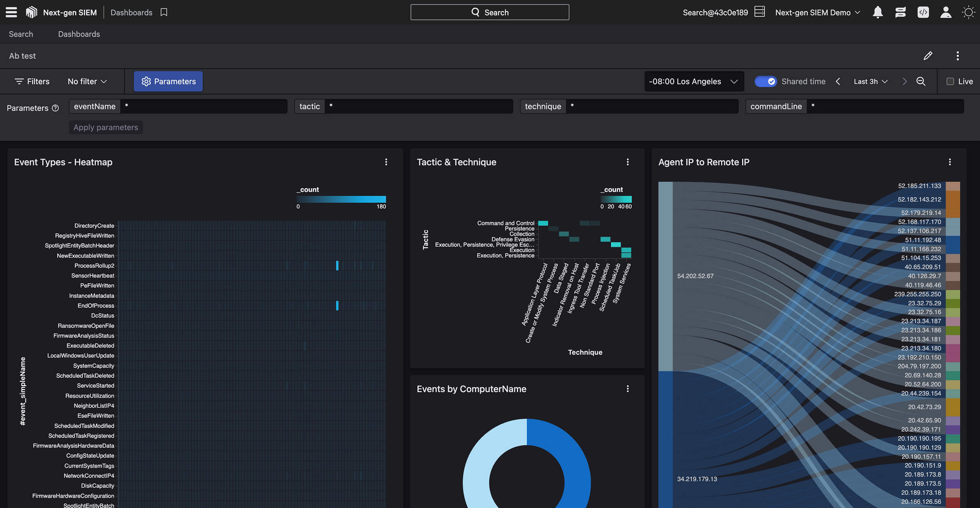The width and height of the screenshot is (980, 508).
Task: Open the chat/messages icon in top bar
Action: tap(900, 12)
